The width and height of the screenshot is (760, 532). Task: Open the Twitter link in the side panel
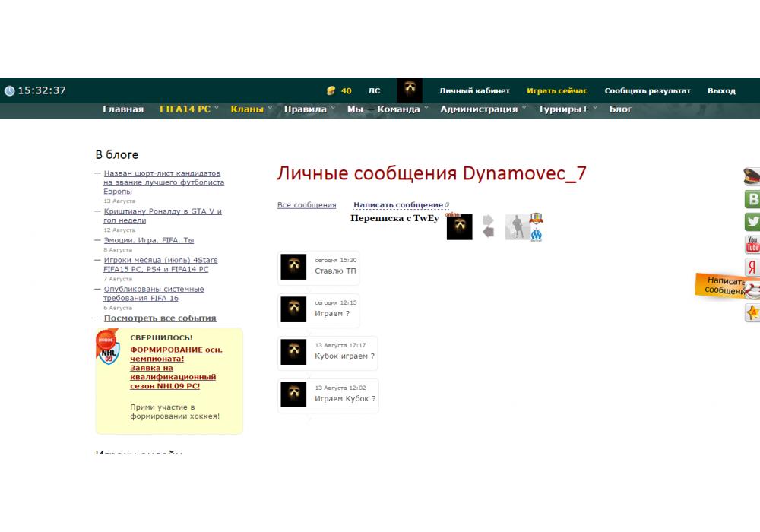752,222
